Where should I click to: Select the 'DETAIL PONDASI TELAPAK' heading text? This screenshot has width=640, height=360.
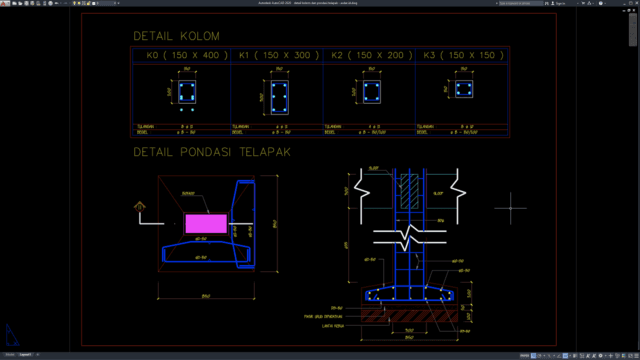click(212, 152)
